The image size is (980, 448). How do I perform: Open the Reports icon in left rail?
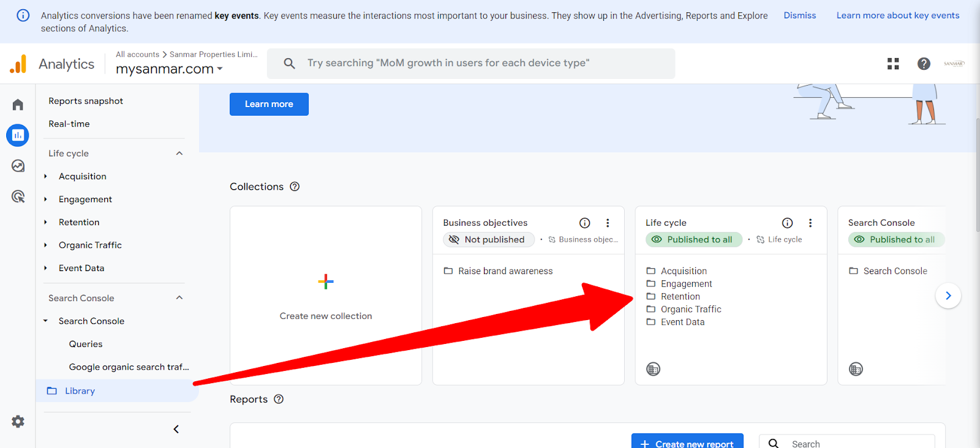(x=18, y=135)
